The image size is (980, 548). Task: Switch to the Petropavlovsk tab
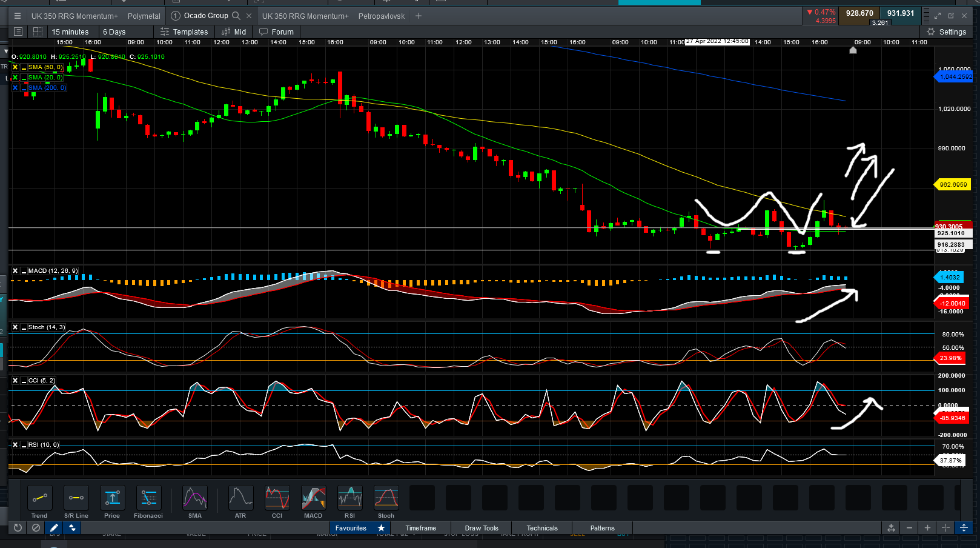point(382,16)
